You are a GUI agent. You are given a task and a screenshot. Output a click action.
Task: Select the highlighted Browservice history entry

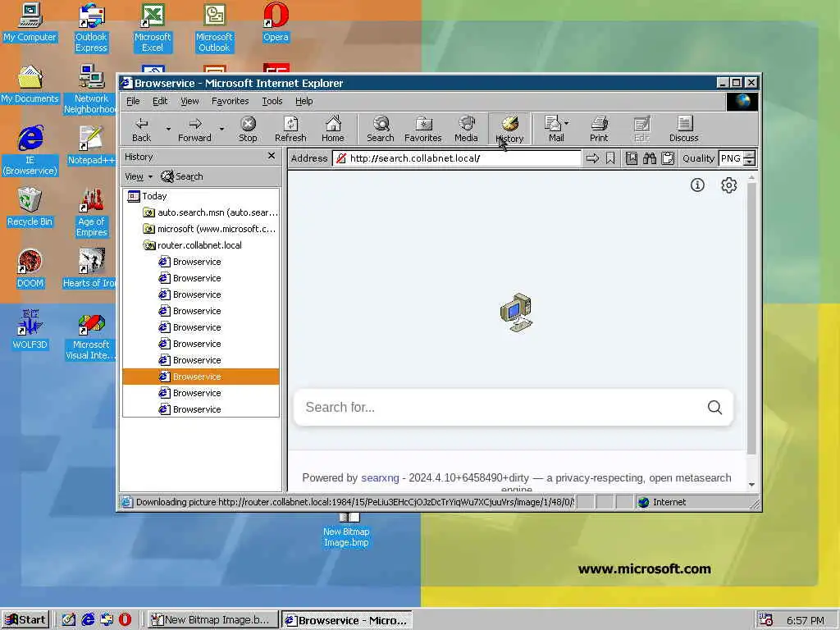(201, 377)
